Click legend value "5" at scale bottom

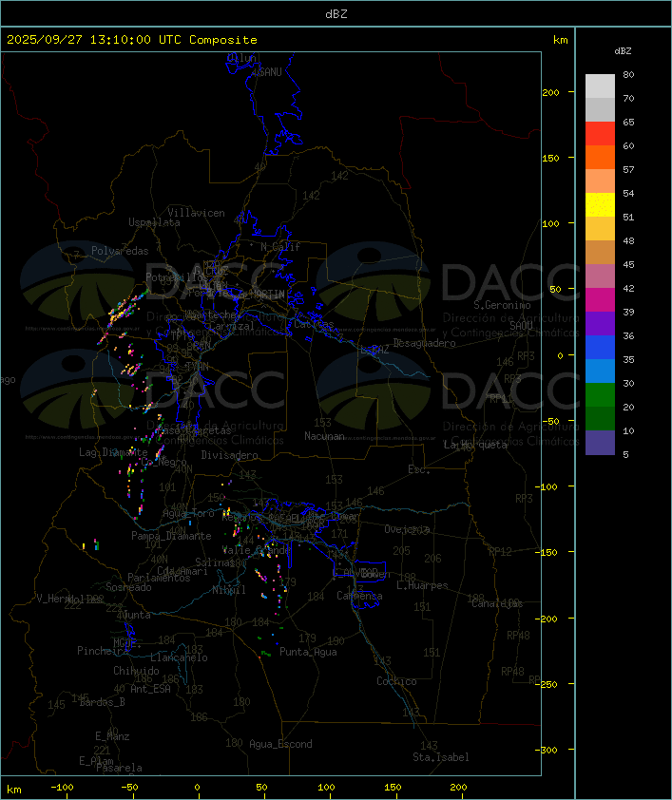(x=625, y=454)
